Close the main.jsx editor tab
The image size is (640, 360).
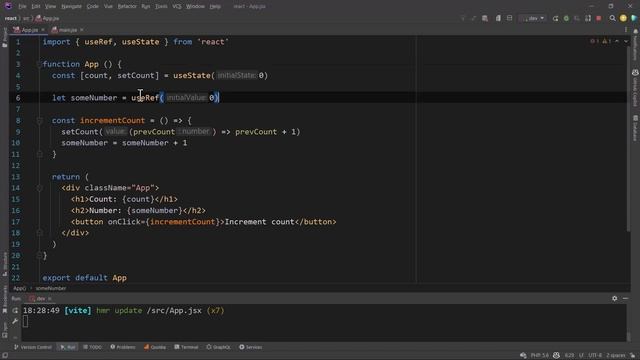point(82,30)
